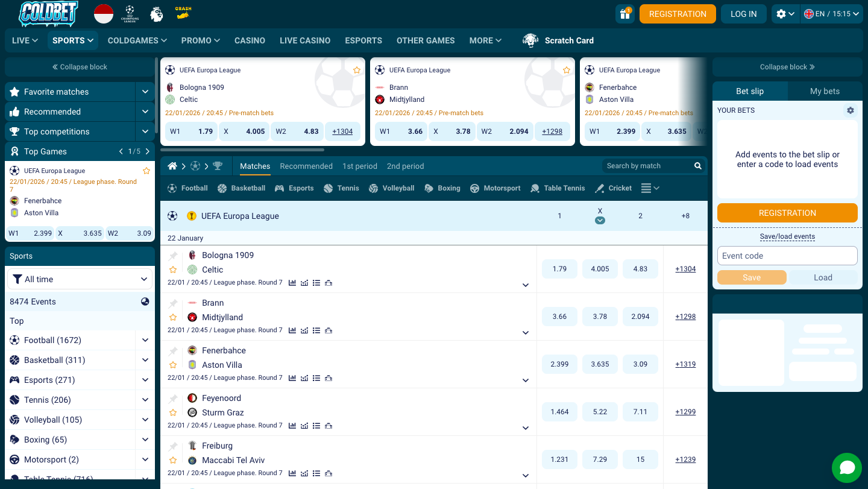Expand Recommended section in sidebar
Screen dimensions: 868x489
[x=145, y=112]
